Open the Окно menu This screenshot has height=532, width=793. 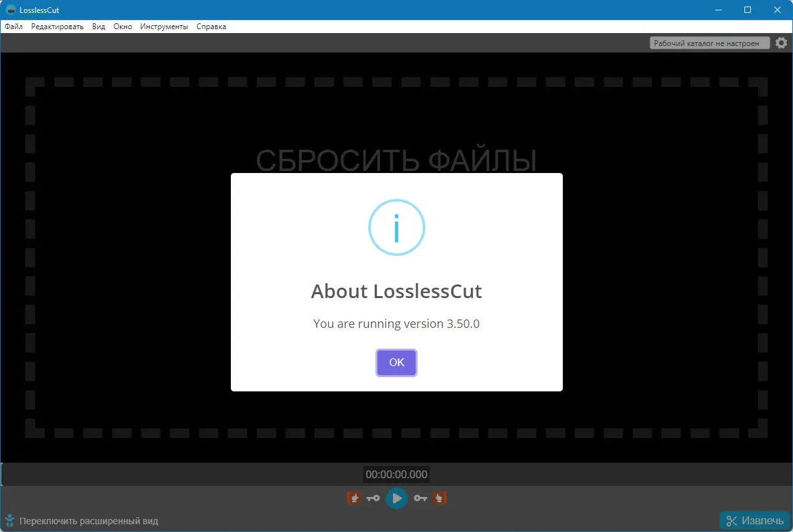[123, 27]
